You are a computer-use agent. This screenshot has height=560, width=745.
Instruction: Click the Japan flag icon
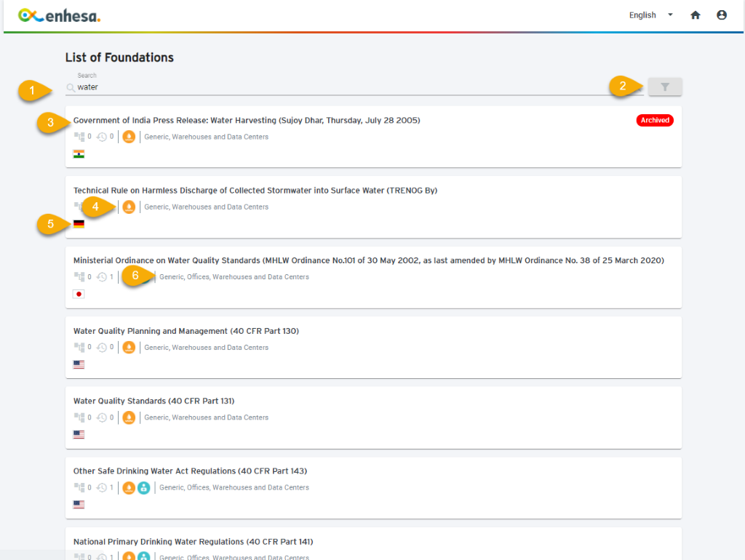[79, 294]
